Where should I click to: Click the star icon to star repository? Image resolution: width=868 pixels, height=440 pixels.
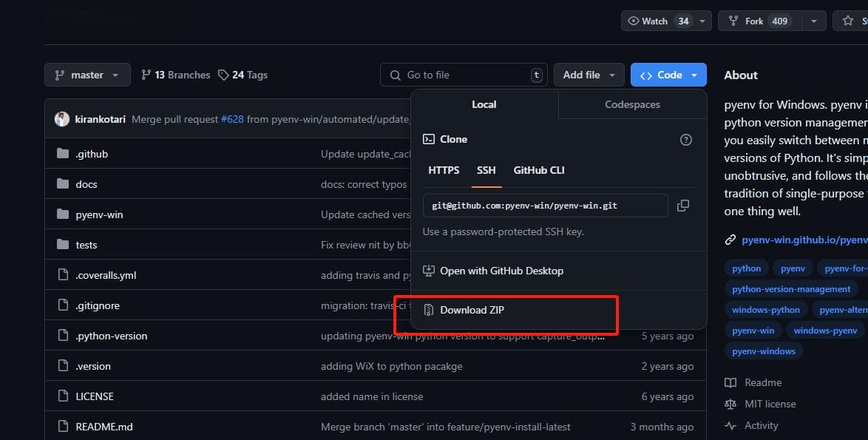point(847,21)
